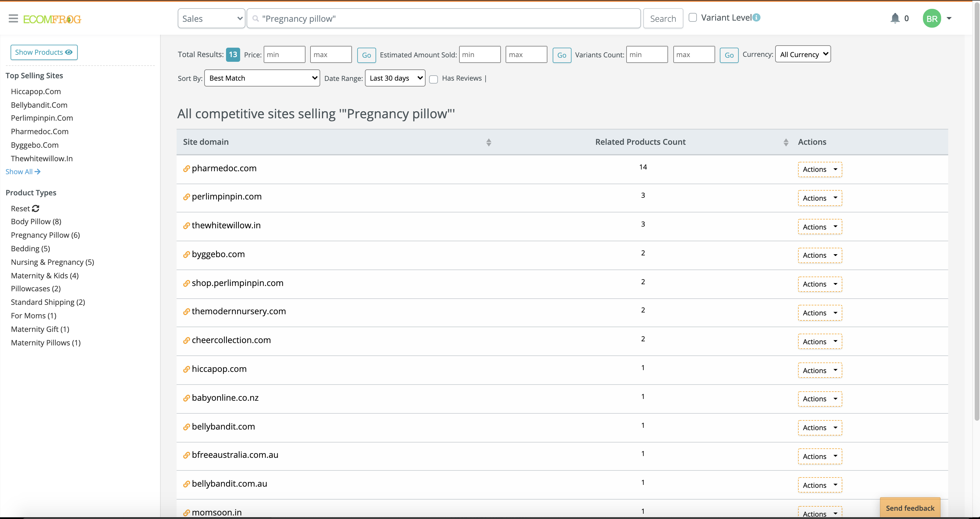Click Show All under Top Selling Sites
The width and height of the screenshot is (980, 519).
(23, 172)
